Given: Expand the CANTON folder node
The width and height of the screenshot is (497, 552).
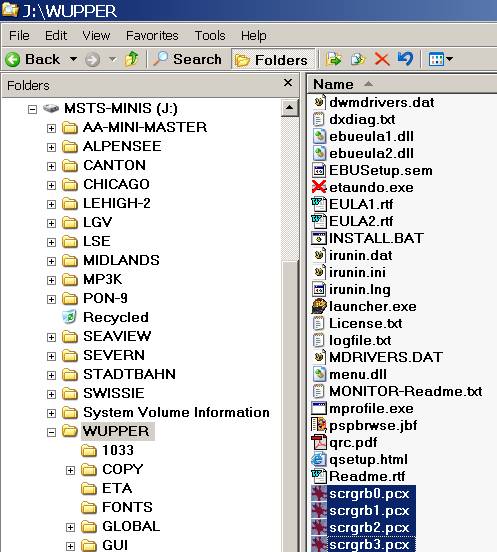Looking at the screenshot, I should tap(51, 167).
